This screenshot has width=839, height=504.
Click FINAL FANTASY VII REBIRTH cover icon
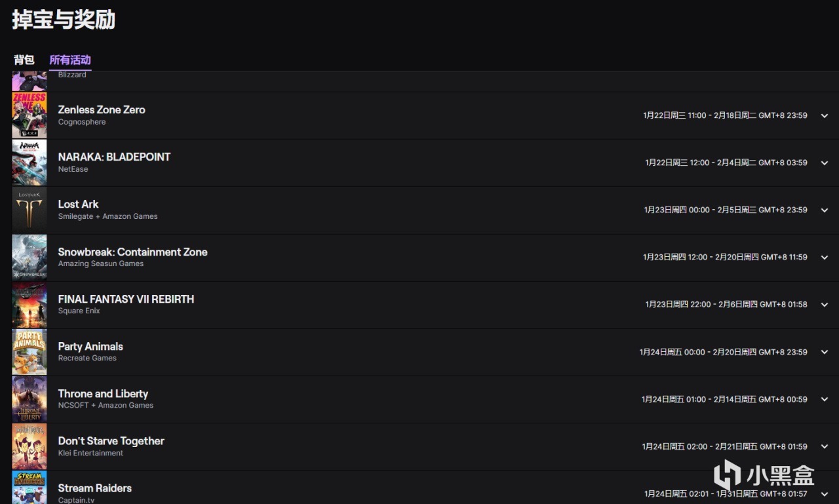pyautogui.click(x=29, y=305)
